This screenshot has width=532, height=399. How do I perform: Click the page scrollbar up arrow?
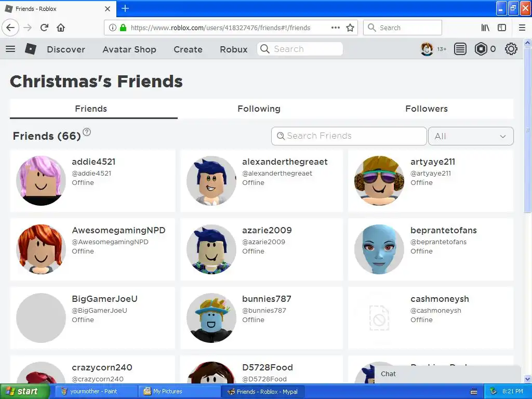click(x=527, y=43)
